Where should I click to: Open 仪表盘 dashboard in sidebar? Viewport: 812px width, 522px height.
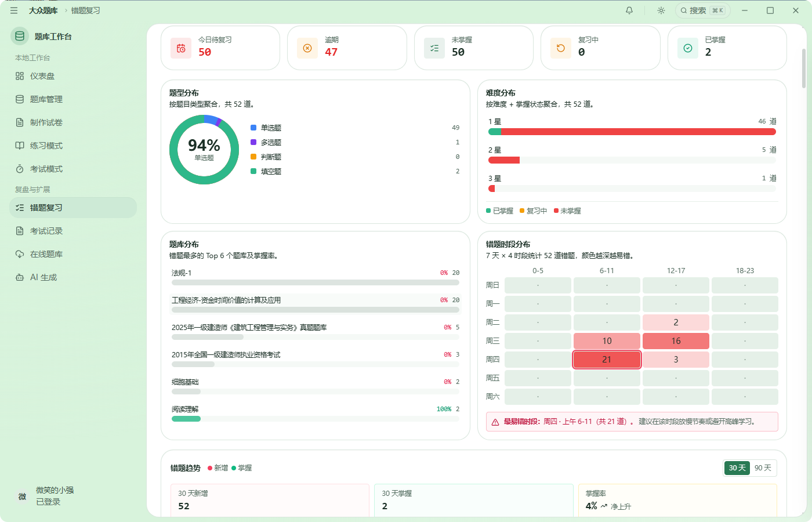click(x=73, y=76)
